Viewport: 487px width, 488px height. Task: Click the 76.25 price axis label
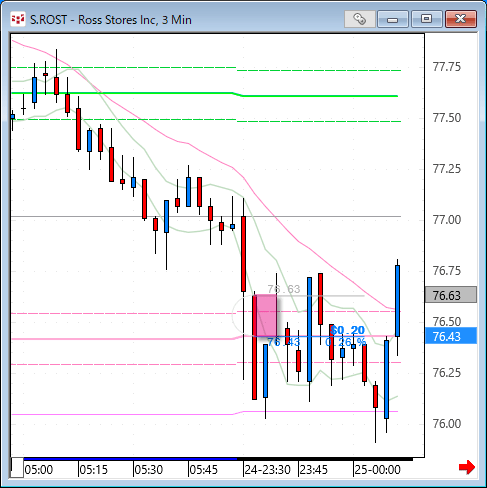click(447, 373)
